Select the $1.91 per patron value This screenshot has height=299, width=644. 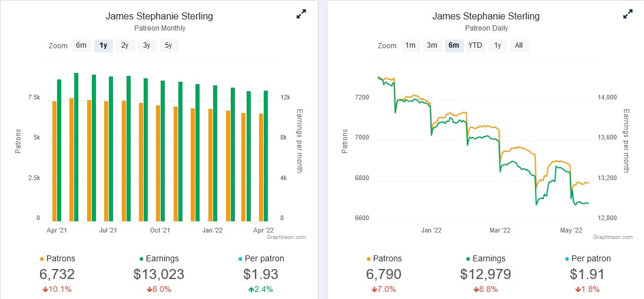pos(587,274)
